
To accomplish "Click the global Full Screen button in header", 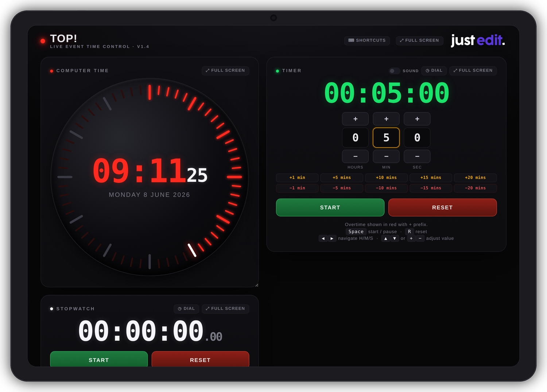I will point(419,40).
